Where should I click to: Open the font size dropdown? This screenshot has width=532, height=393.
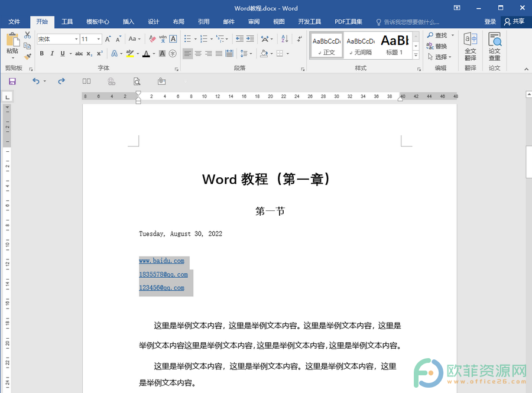(98, 40)
